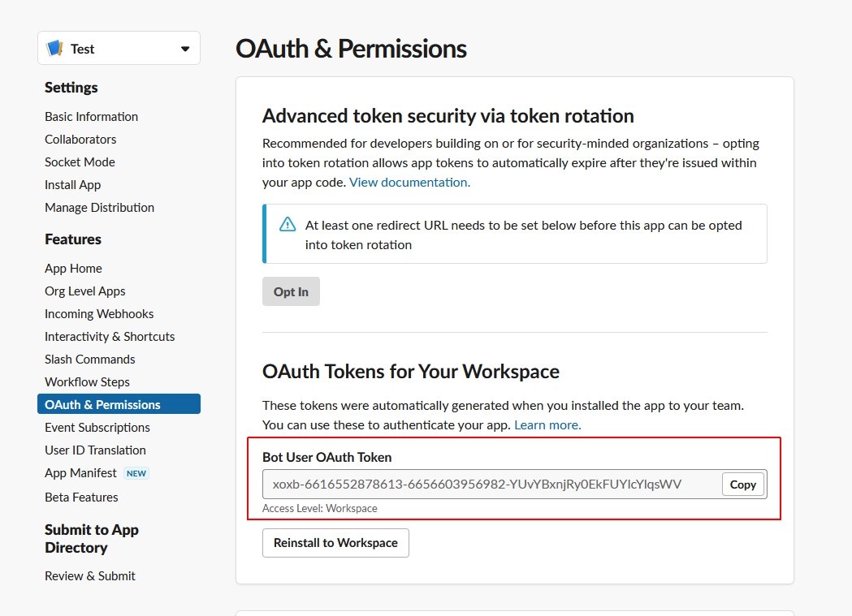Go to Slash Commands page
This screenshot has width=852, height=616.
pos(90,360)
